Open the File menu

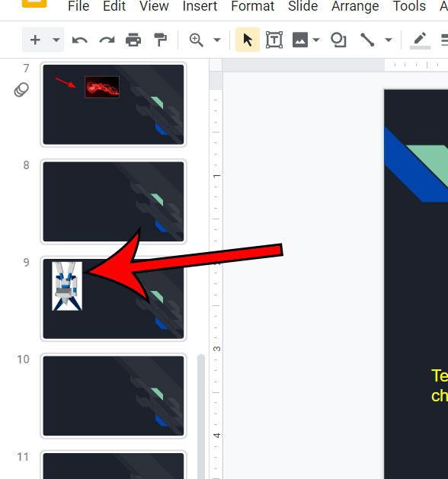click(78, 6)
